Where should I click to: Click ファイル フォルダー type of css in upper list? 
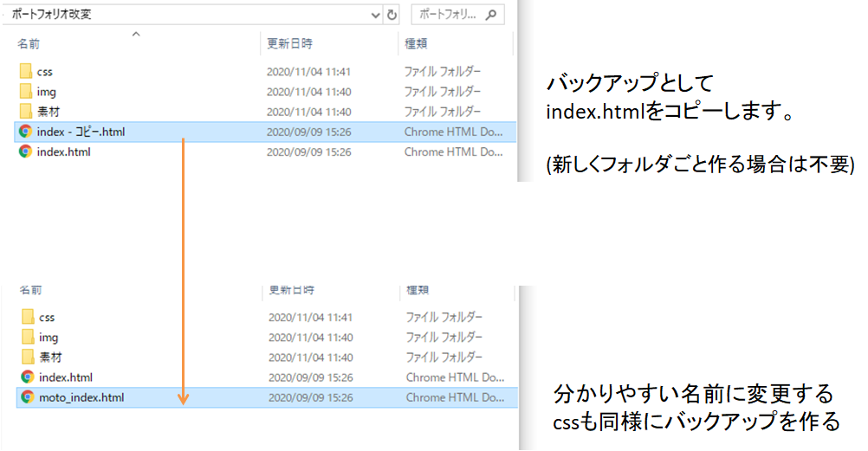(443, 71)
